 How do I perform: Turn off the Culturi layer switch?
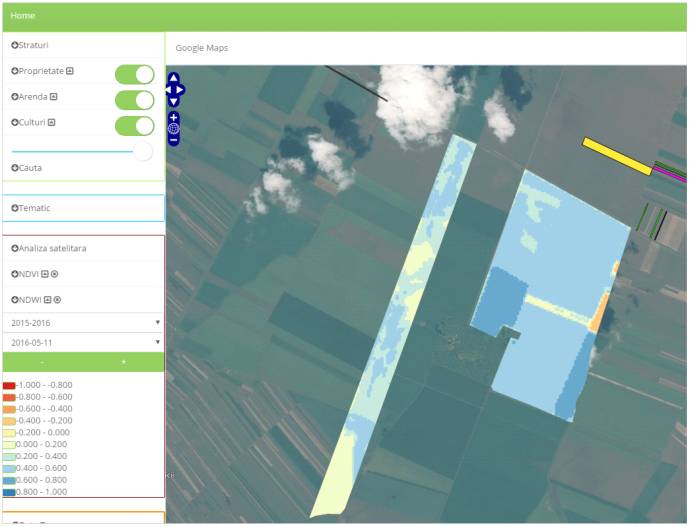(134, 125)
